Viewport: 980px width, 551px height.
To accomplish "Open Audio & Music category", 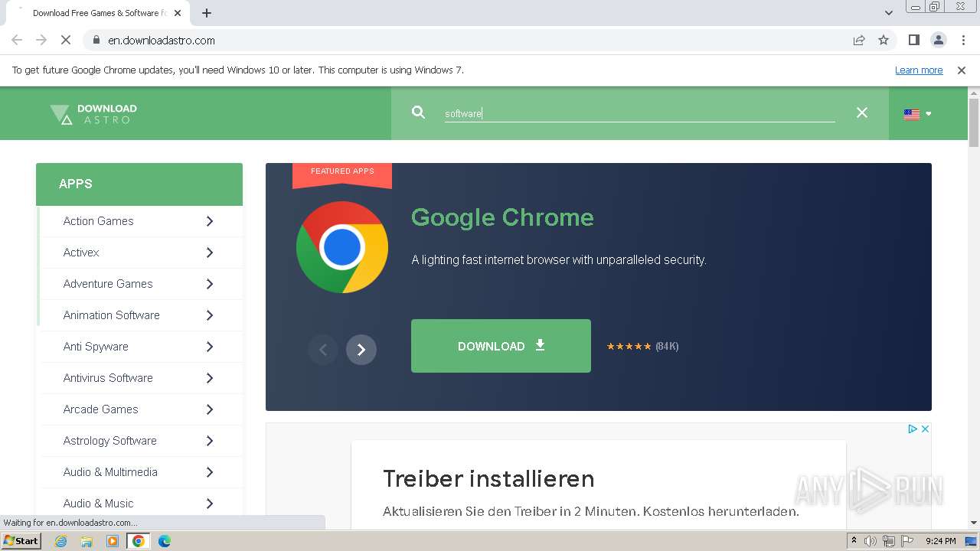I will pyautogui.click(x=98, y=504).
